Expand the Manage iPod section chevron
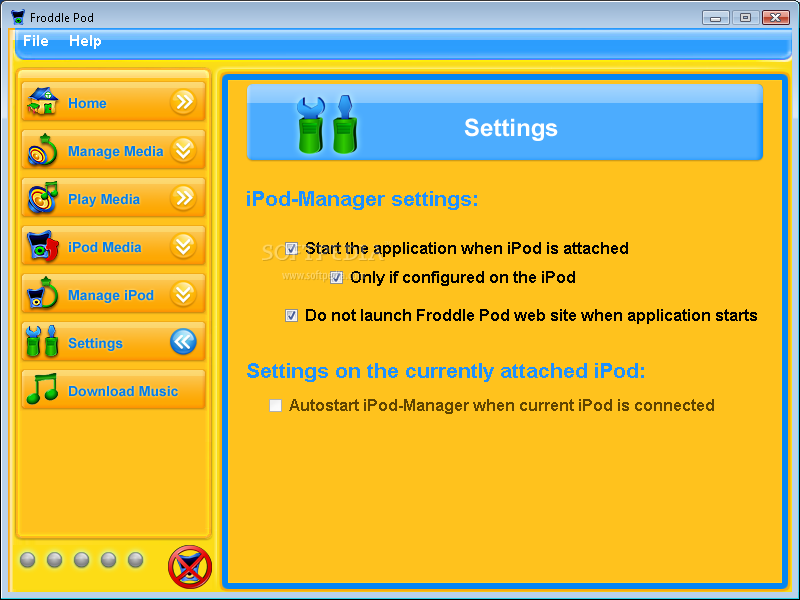 183,294
